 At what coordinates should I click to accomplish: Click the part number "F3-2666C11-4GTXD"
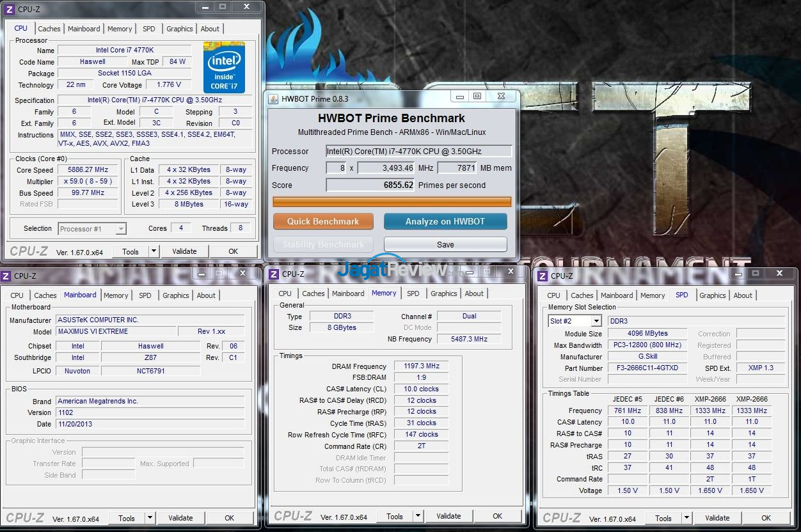(648, 368)
